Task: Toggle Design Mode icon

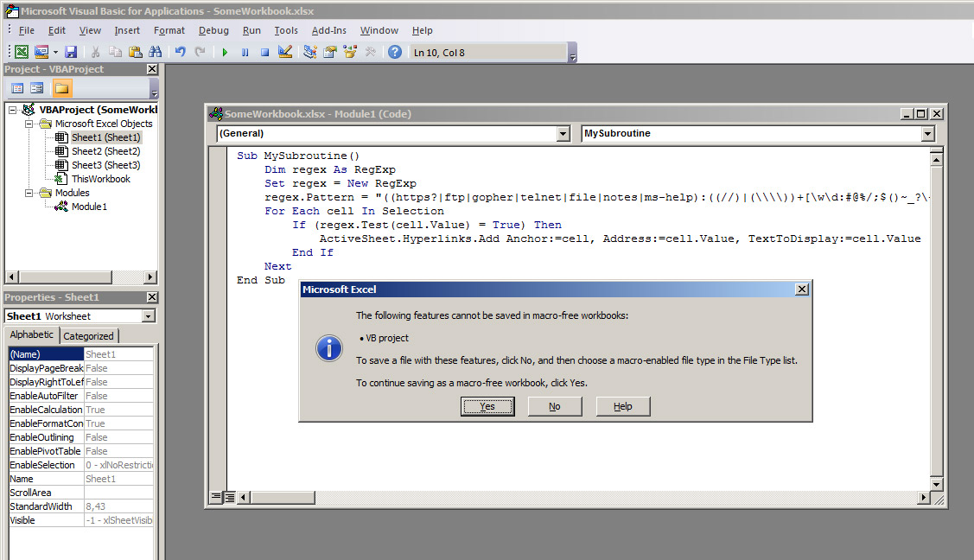Action: click(285, 52)
